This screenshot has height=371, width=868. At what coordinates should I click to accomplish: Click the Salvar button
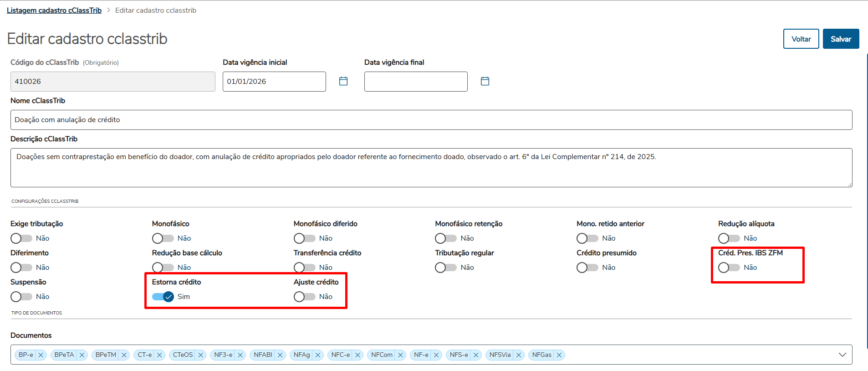840,39
